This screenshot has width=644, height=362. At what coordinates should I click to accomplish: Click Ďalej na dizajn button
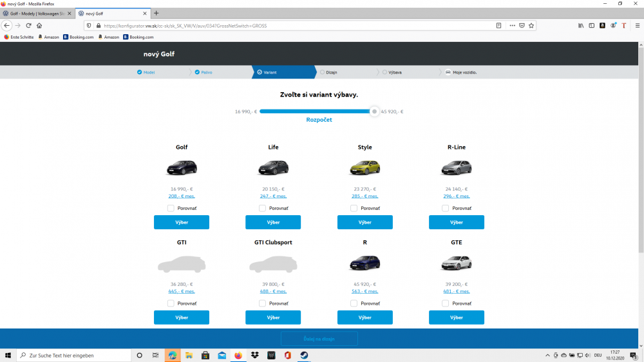coord(319,339)
